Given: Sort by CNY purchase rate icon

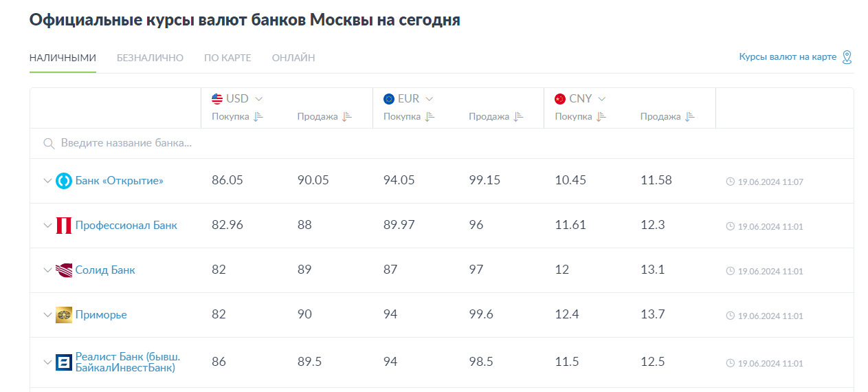Looking at the screenshot, I should pos(601,117).
